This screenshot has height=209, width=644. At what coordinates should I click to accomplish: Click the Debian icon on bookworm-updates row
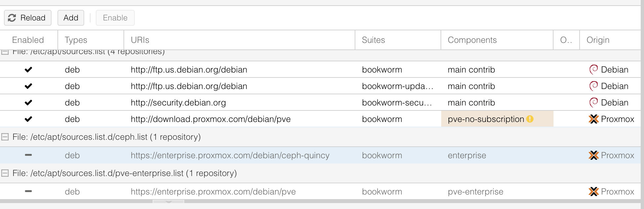[593, 86]
